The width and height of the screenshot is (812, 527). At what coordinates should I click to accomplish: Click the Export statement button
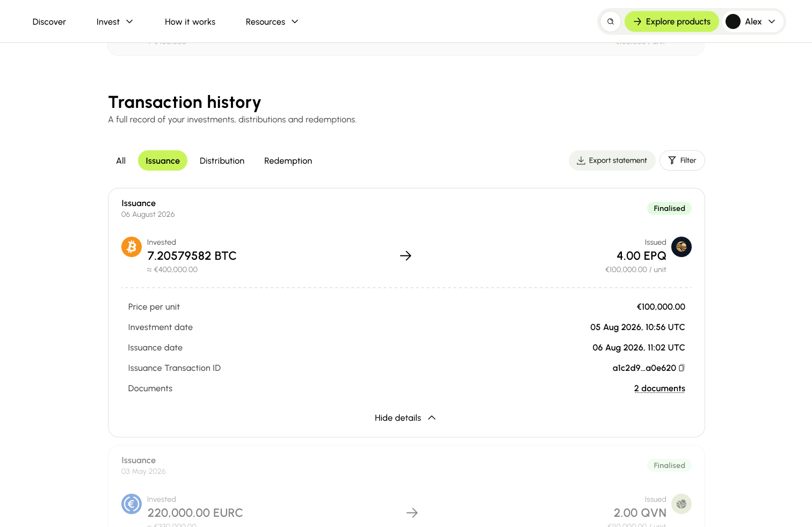pos(612,160)
